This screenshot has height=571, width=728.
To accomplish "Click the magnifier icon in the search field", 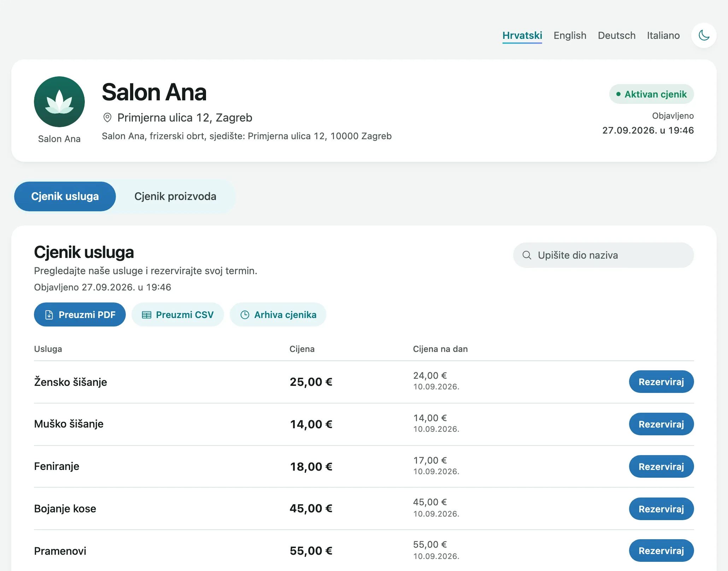I will point(527,255).
